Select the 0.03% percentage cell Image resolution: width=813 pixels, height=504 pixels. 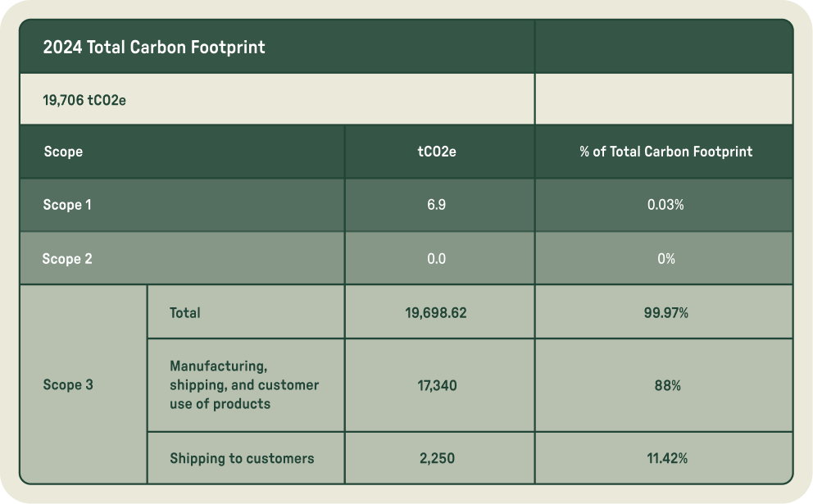(x=665, y=205)
